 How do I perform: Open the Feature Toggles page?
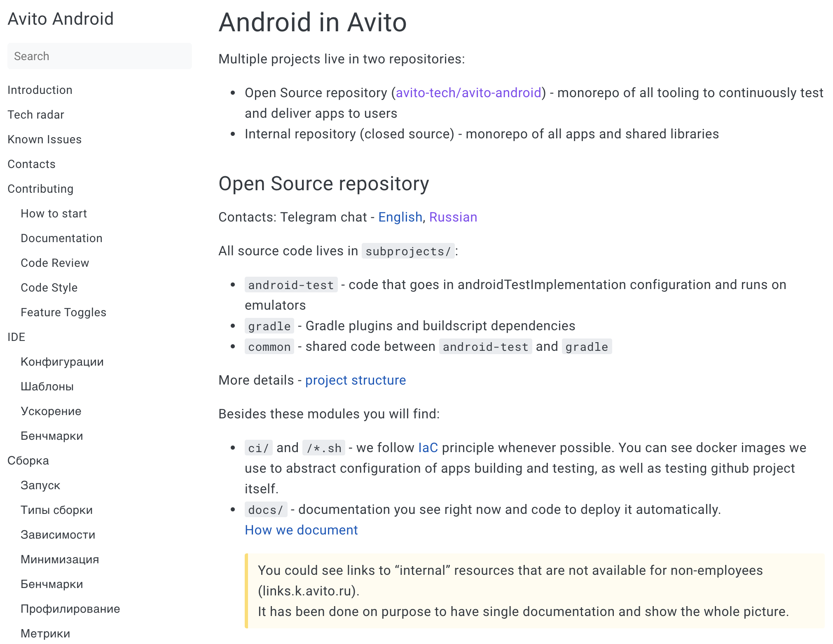coord(63,312)
